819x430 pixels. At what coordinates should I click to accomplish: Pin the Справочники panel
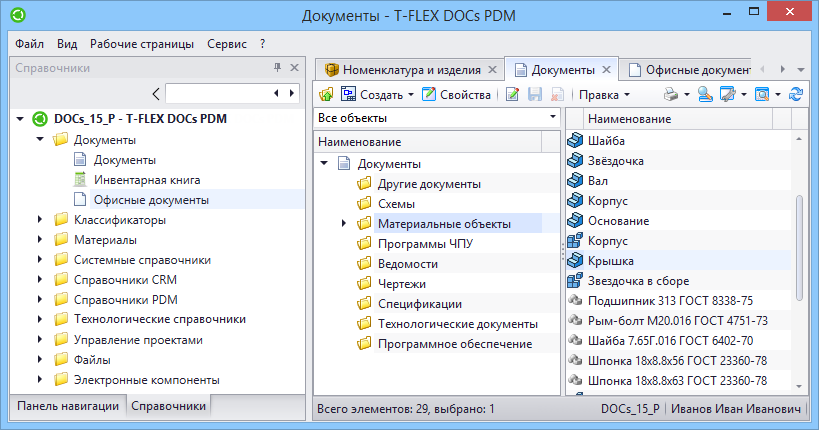[x=277, y=67]
